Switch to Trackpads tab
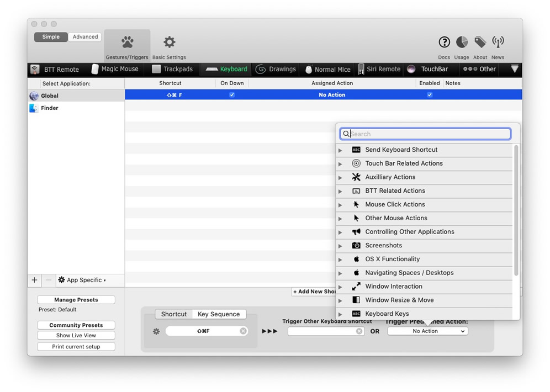 tap(172, 69)
